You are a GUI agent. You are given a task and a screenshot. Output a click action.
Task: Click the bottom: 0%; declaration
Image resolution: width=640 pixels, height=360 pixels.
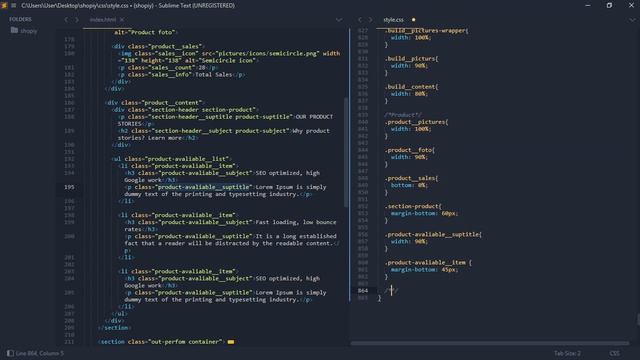[x=409, y=185]
